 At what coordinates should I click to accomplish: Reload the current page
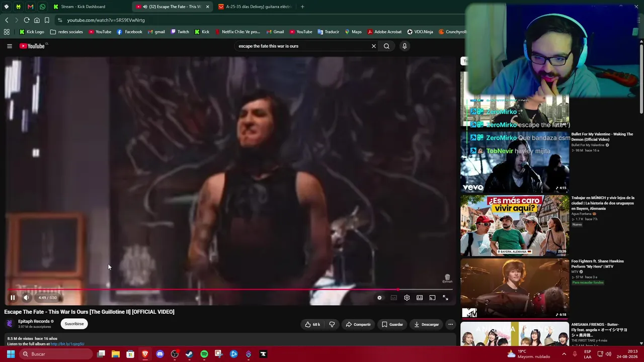tap(27, 20)
